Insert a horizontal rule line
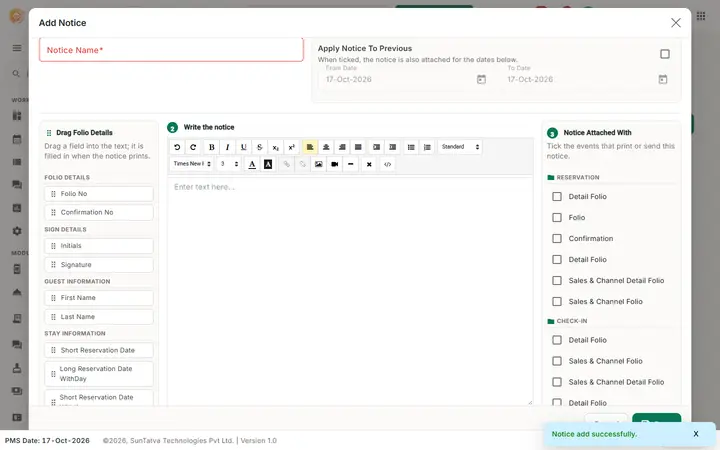The image size is (720, 450). click(351, 164)
